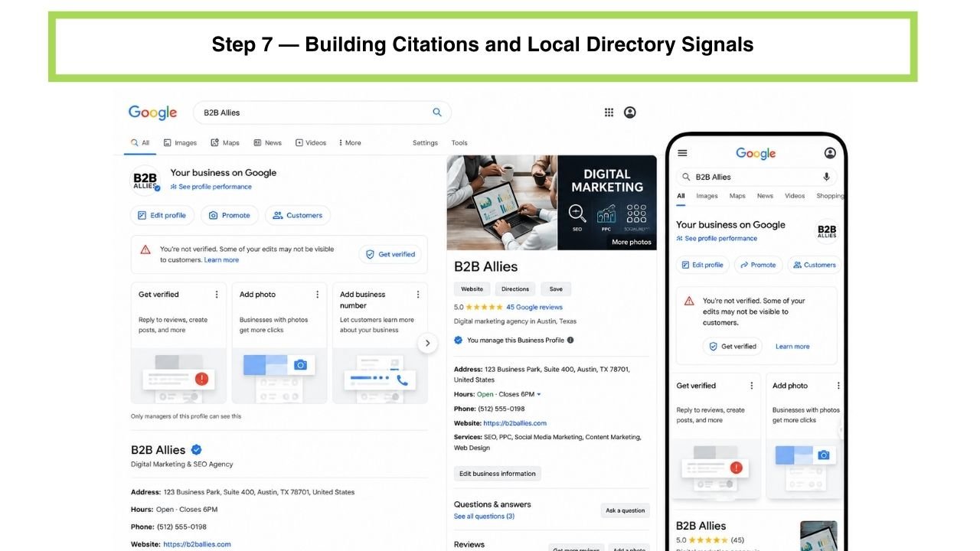The image size is (980, 551).
Task: Tap the mobile search field with 'B2B Allies'
Action: (756, 177)
